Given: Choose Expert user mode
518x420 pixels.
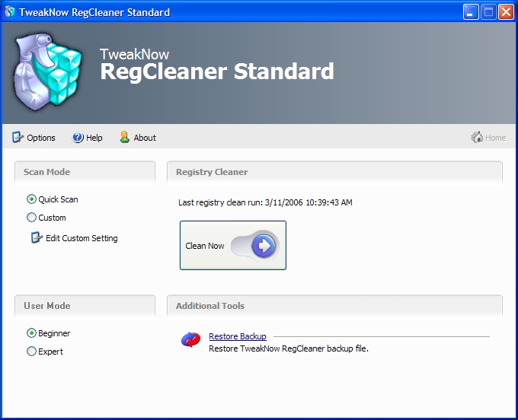Looking at the screenshot, I should point(31,352).
